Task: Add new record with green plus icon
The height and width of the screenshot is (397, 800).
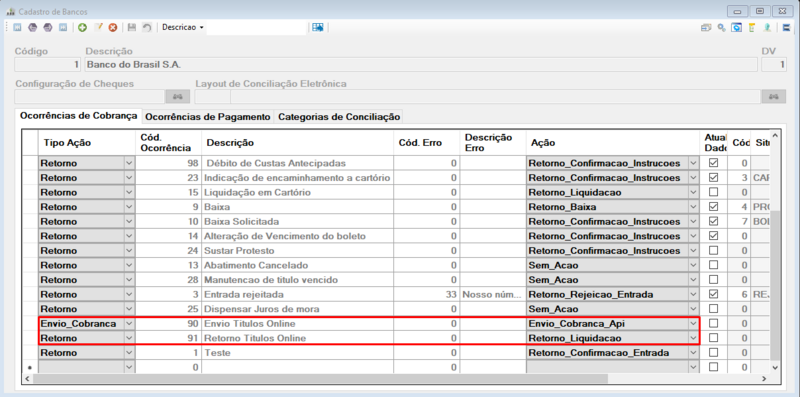Action: [83, 27]
